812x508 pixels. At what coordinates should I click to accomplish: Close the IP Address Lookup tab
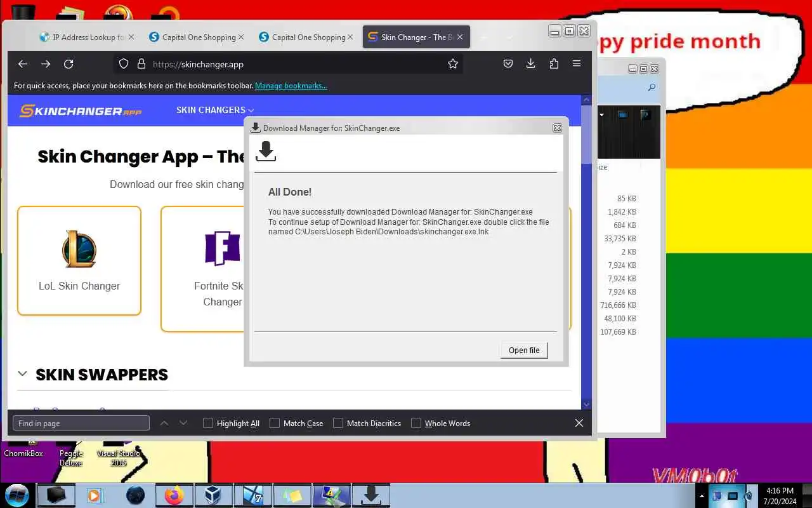[131, 37]
